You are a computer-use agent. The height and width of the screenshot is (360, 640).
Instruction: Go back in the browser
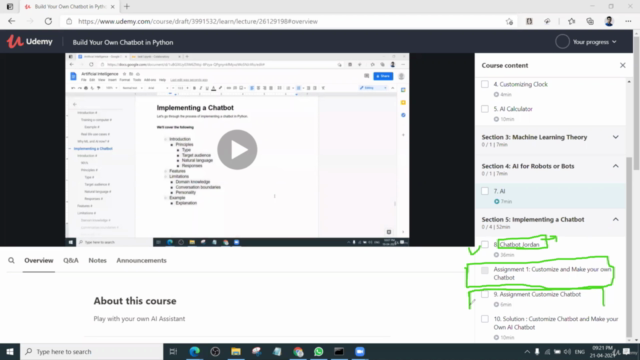11,21
